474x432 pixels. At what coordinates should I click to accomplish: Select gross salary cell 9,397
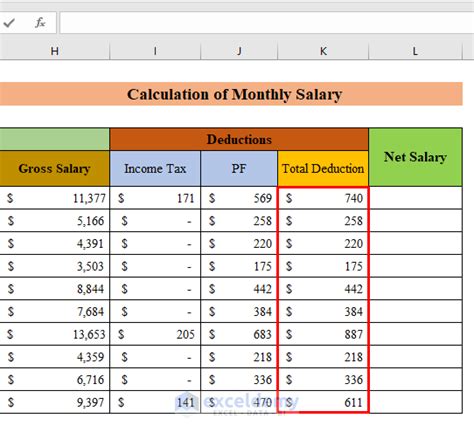click(x=55, y=402)
